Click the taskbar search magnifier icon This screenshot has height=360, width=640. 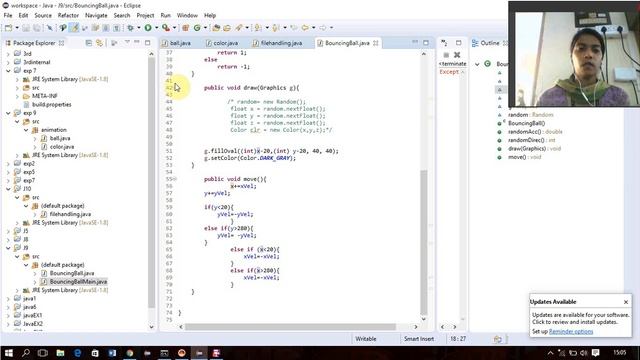click(x=26, y=353)
